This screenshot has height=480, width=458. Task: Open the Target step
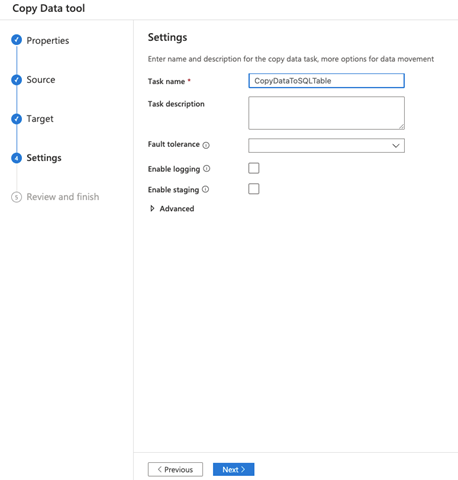click(40, 119)
